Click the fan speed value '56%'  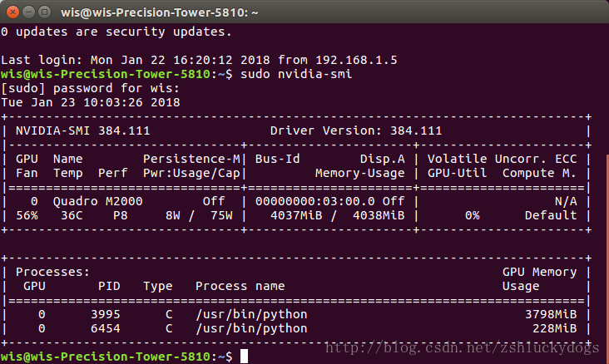click(27, 215)
